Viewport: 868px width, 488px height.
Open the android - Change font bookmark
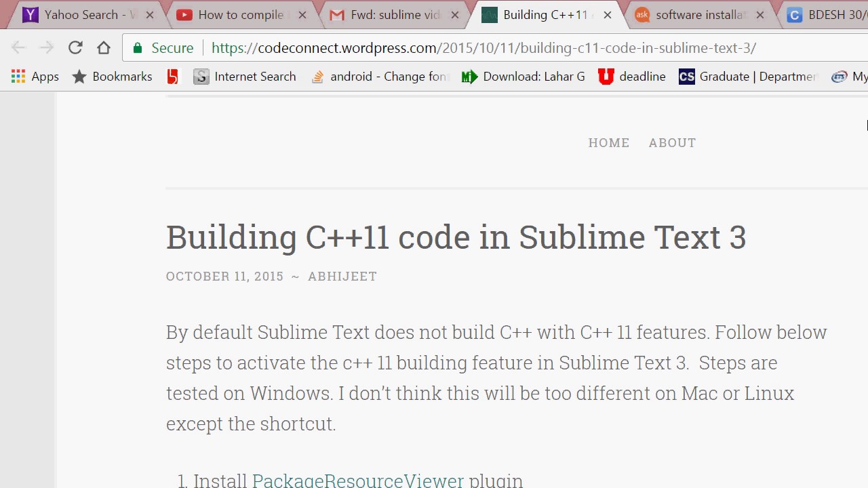point(379,77)
